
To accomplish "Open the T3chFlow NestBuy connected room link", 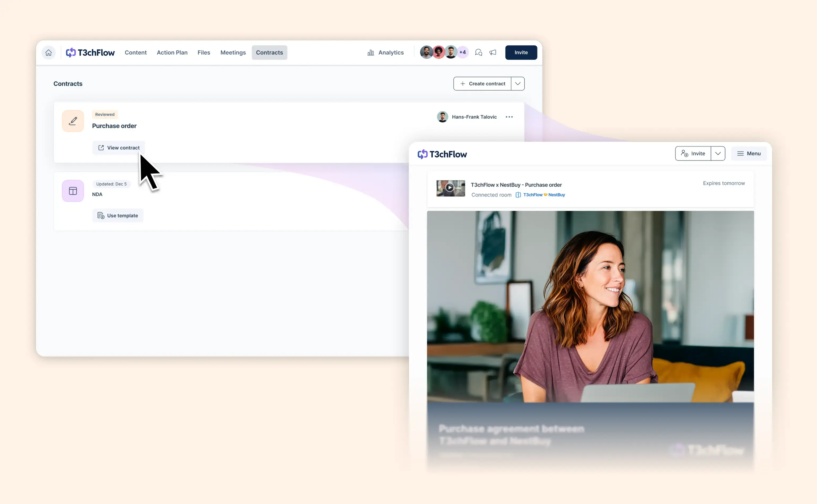I will click(543, 195).
